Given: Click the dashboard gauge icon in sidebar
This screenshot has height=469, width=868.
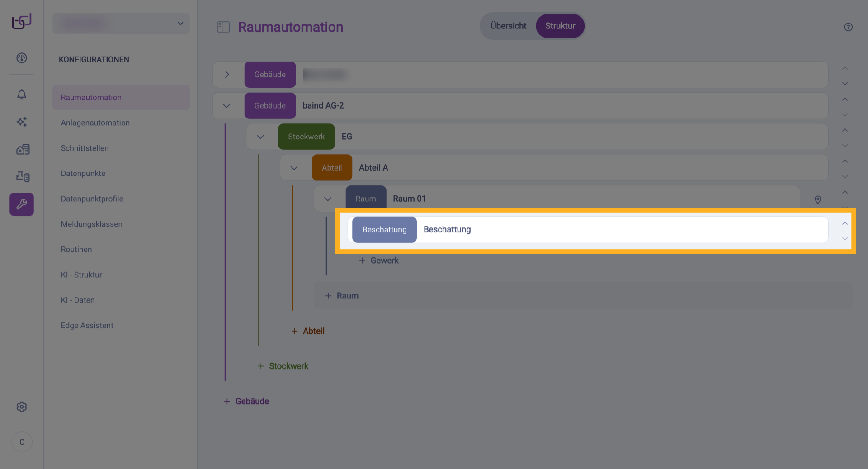Looking at the screenshot, I should pos(22,58).
